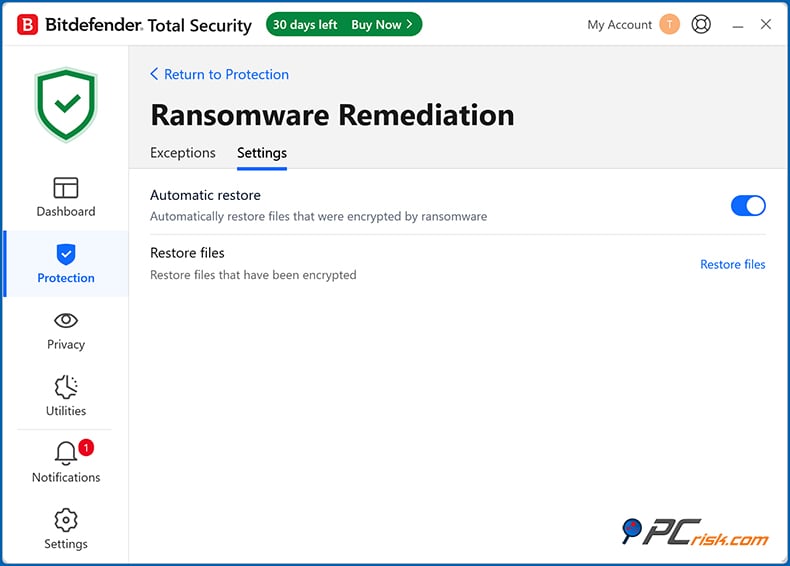Screen dimensions: 790x566
Task: Select the Settings tab under Ransomware Remediation
Action: (x=262, y=153)
